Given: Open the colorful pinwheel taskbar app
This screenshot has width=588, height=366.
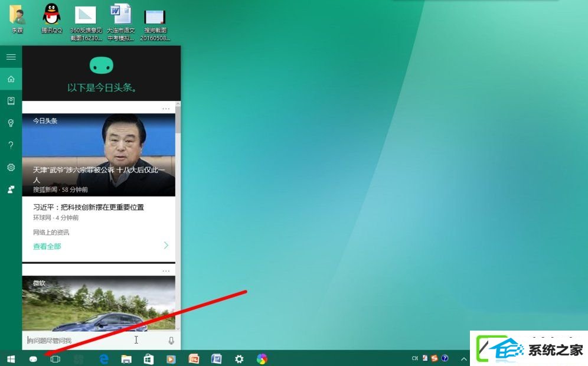Looking at the screenshot, I should click(262, 359).
